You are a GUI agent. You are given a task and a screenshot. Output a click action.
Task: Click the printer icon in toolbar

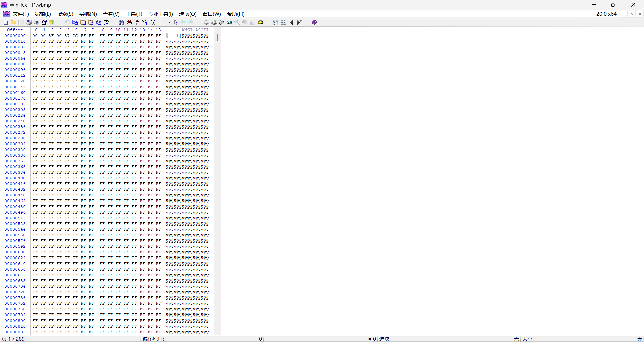point(37,22)
